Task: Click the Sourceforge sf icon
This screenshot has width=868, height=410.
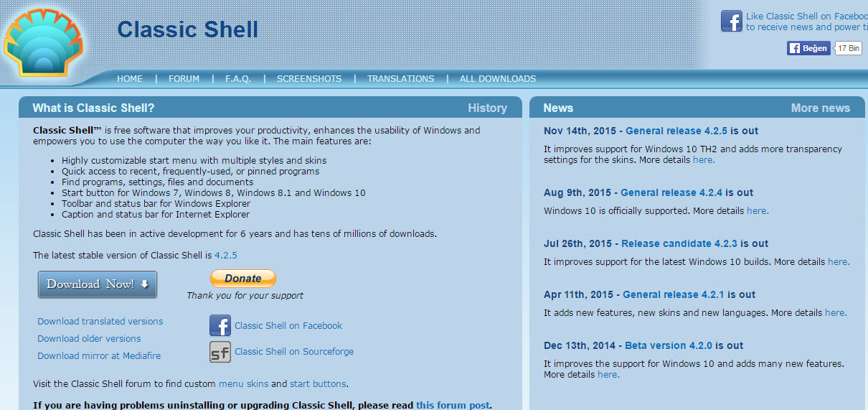Action: 220,352
